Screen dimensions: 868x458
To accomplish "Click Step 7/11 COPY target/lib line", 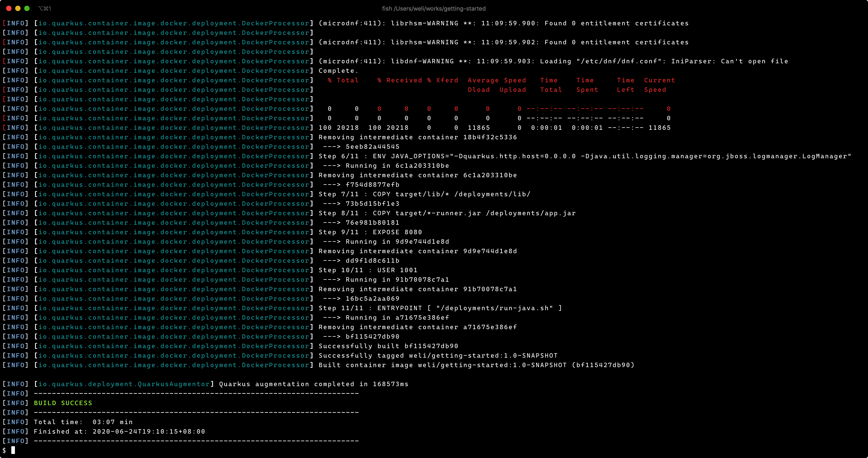I will click(x=424, y=194).
